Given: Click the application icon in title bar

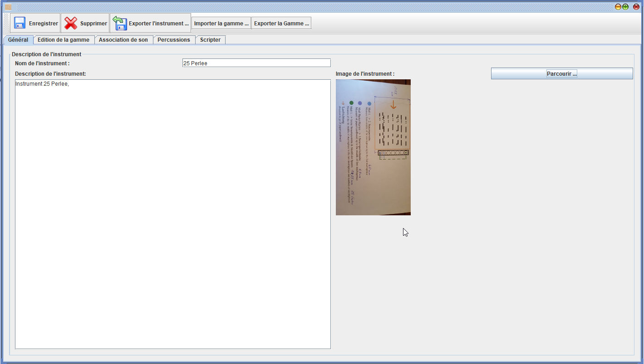Looking at the screenshot, I should click(8, 7).
